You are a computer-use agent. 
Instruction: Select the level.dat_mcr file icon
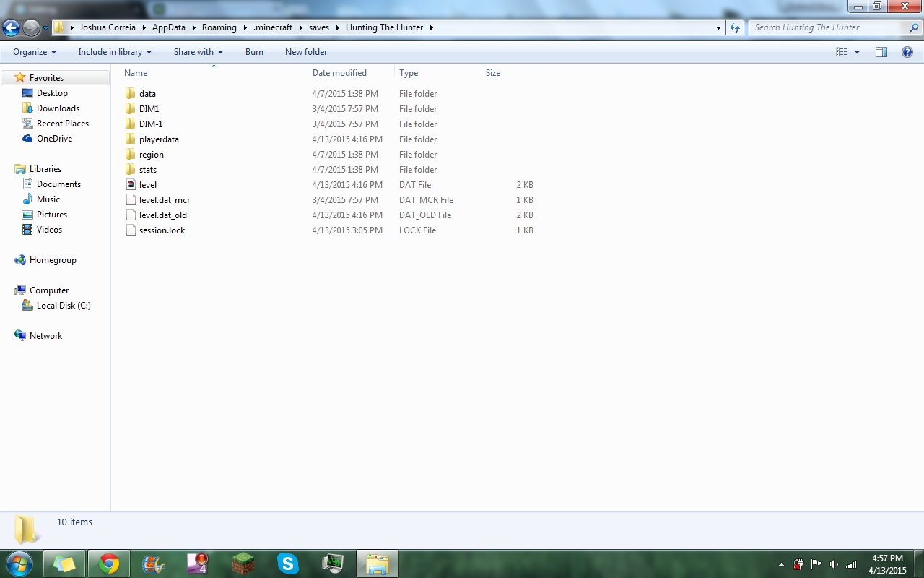(x=131, y=200)
